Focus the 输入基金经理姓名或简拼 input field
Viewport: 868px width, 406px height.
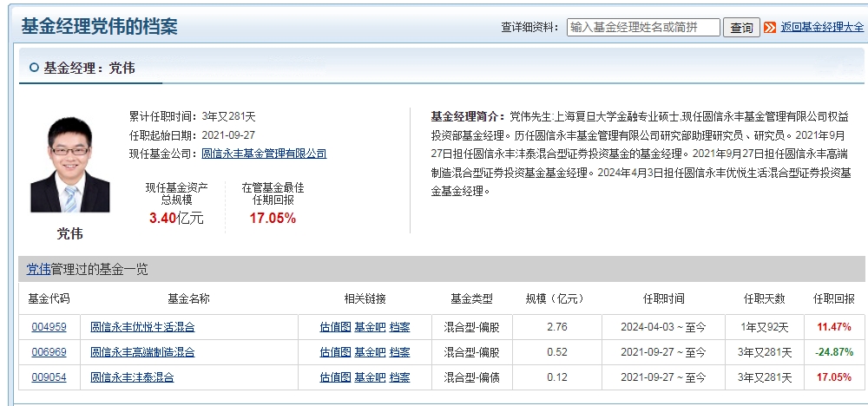tap(643, 27)
